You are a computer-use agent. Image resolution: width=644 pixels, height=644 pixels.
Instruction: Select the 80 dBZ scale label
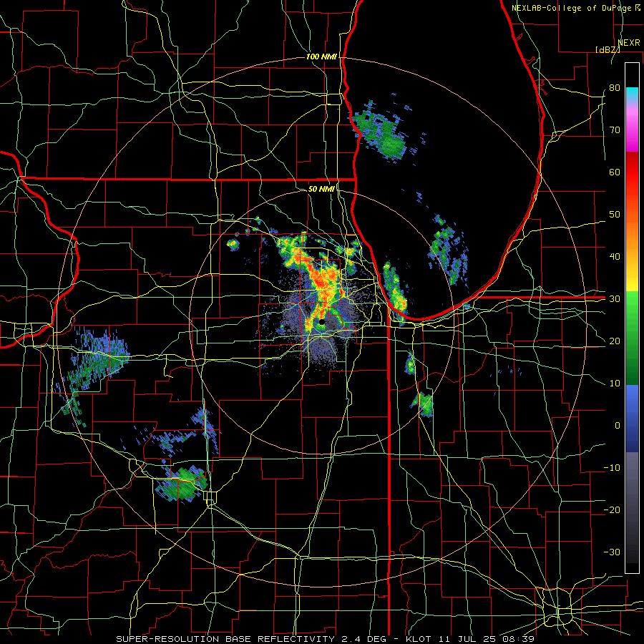[x=615, y=87]
